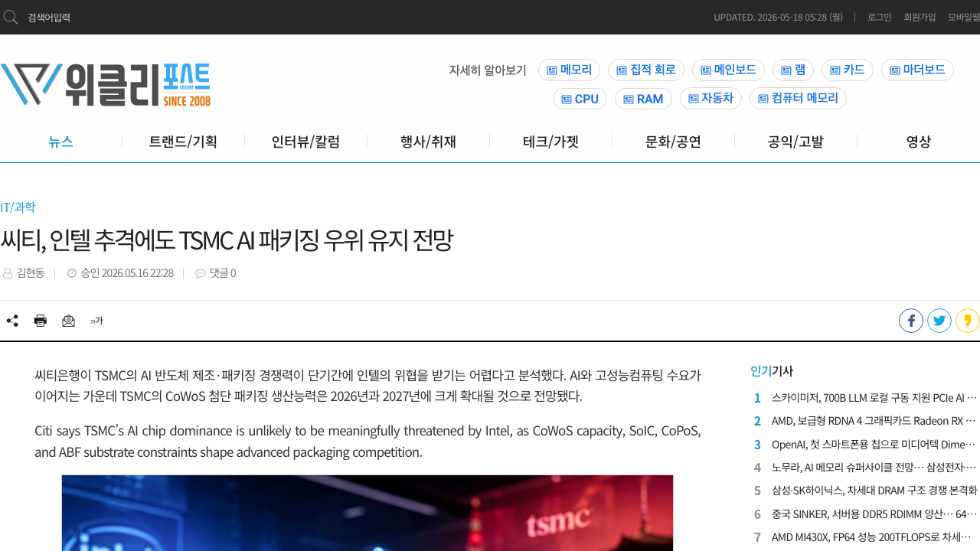
Task: Select the 램 topic tag
Action: click(x=793, y=70)
